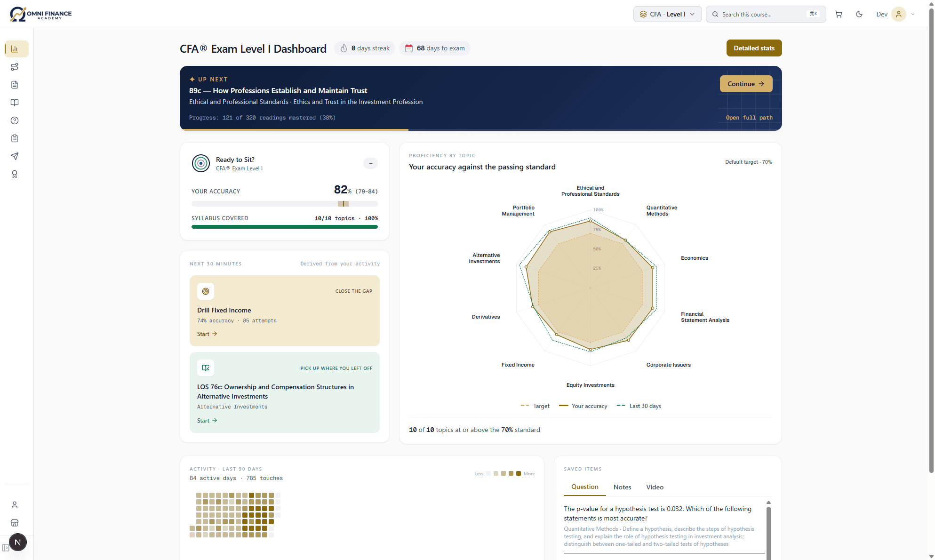This screenshot has height=560, width=935.
Task: Expand the Dev user account menu
Action: [895, 14]
